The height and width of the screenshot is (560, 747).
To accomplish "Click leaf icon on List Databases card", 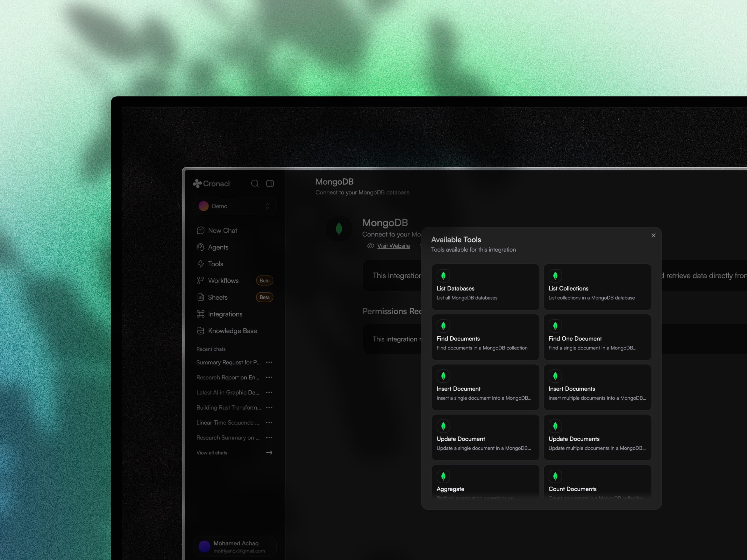I will pos(443,276).
